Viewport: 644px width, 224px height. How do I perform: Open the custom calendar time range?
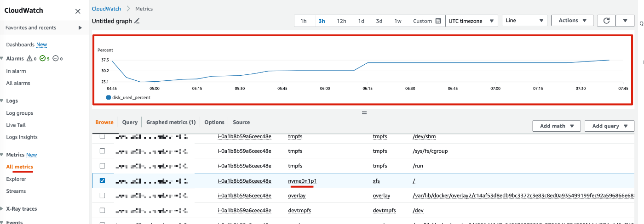click(x=427, y=21)
